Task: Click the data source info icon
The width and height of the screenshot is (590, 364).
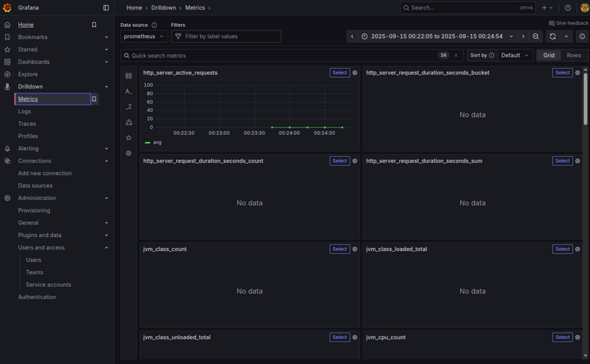Action: pos(154,25)
